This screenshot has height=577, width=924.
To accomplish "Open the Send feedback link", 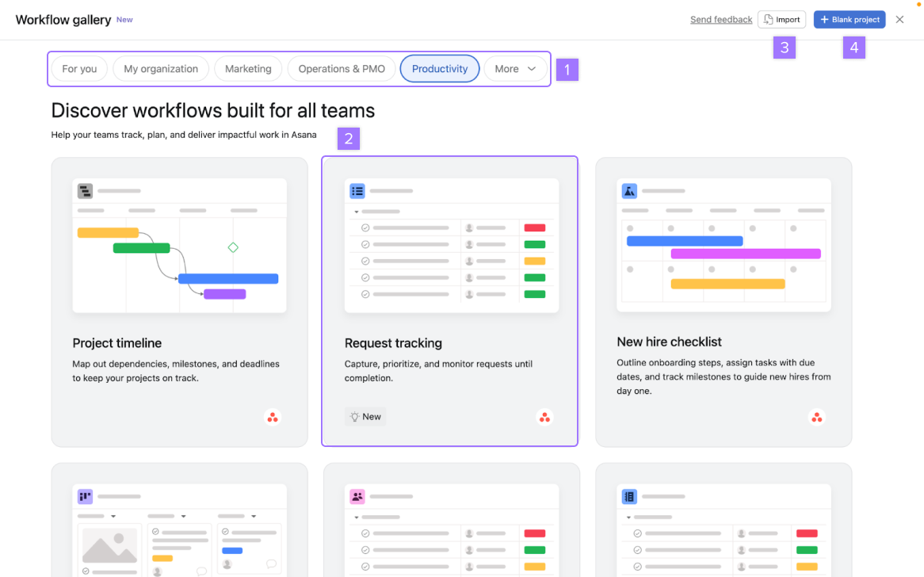I will point(721,20).
